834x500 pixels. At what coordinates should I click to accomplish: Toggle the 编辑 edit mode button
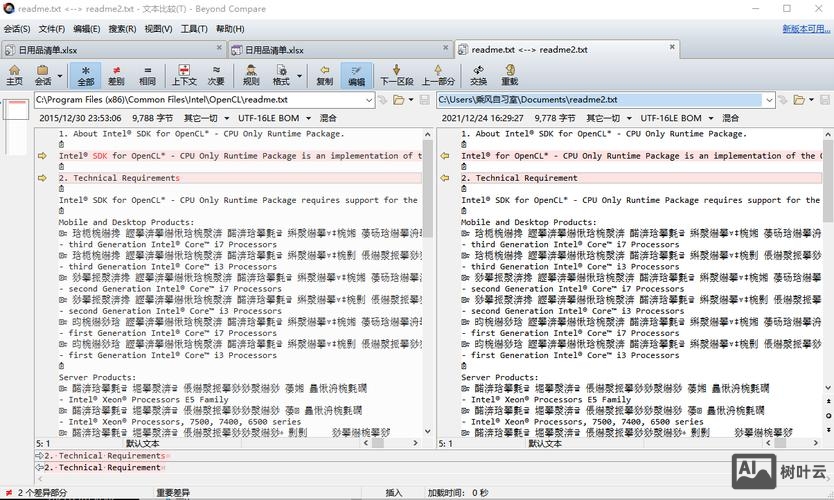(x=356, y=75)
